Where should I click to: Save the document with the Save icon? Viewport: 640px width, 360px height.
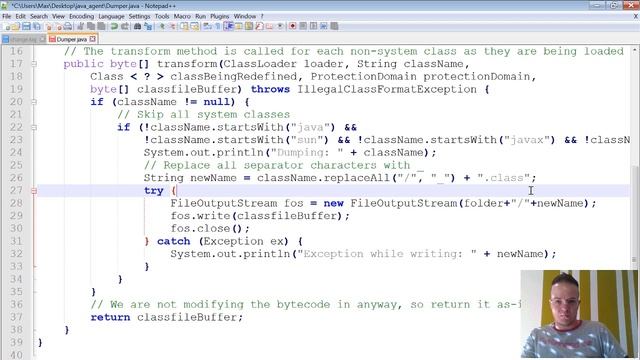(26, 26)
